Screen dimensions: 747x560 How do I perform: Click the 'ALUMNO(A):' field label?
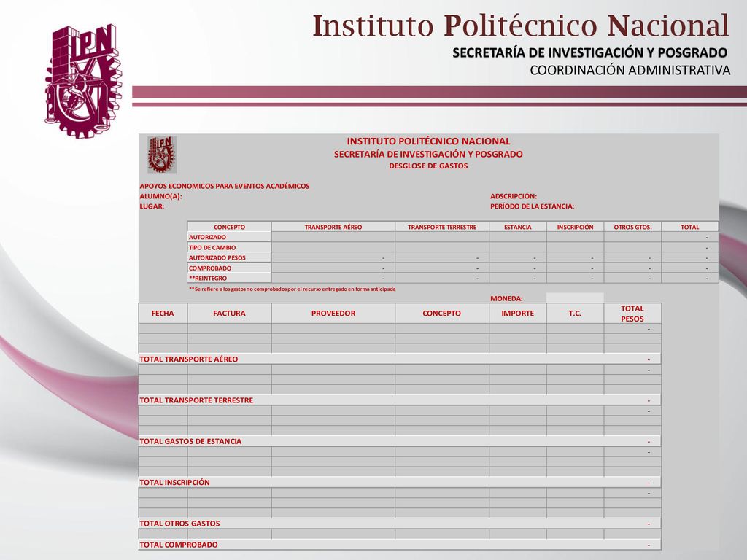click(x=160, y=196)
